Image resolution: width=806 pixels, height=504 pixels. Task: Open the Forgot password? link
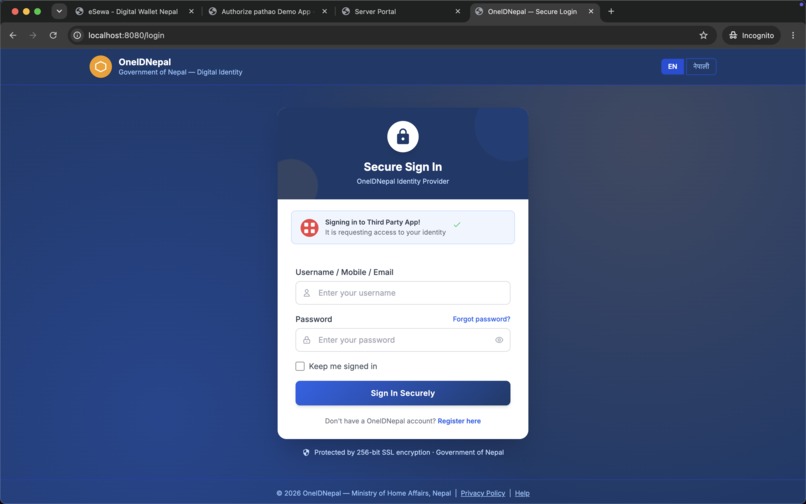481,319
